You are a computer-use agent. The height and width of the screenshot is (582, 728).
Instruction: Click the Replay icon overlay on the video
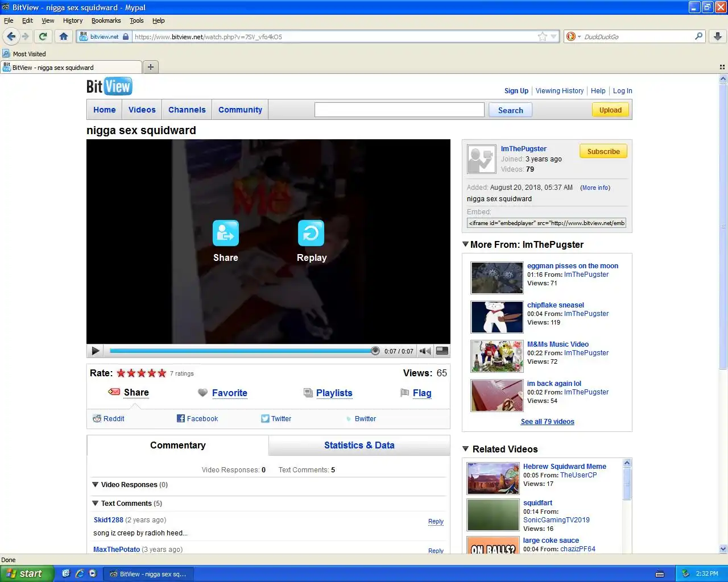(x=311, y=233)
